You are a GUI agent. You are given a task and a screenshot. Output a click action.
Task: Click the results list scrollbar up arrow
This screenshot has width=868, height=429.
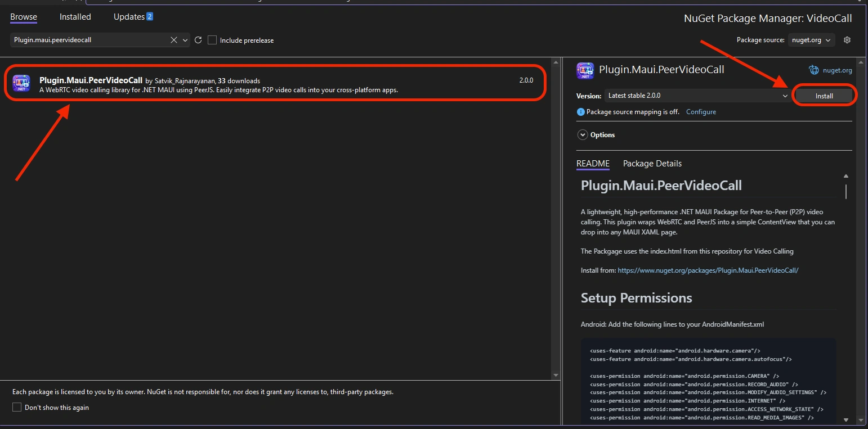pyautogui.click(x=556, y=61)
